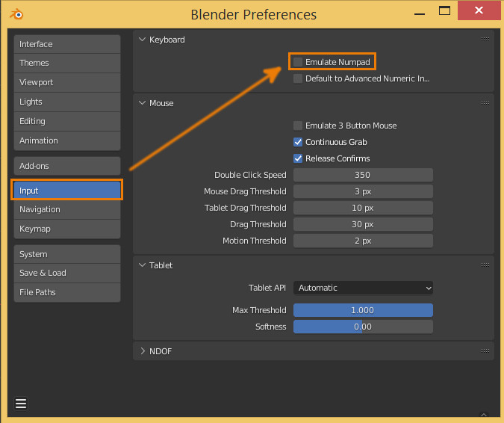Click the Blender logo in title bar
Viewport: 504px width, 423px height.
click(x=16, y=14)
